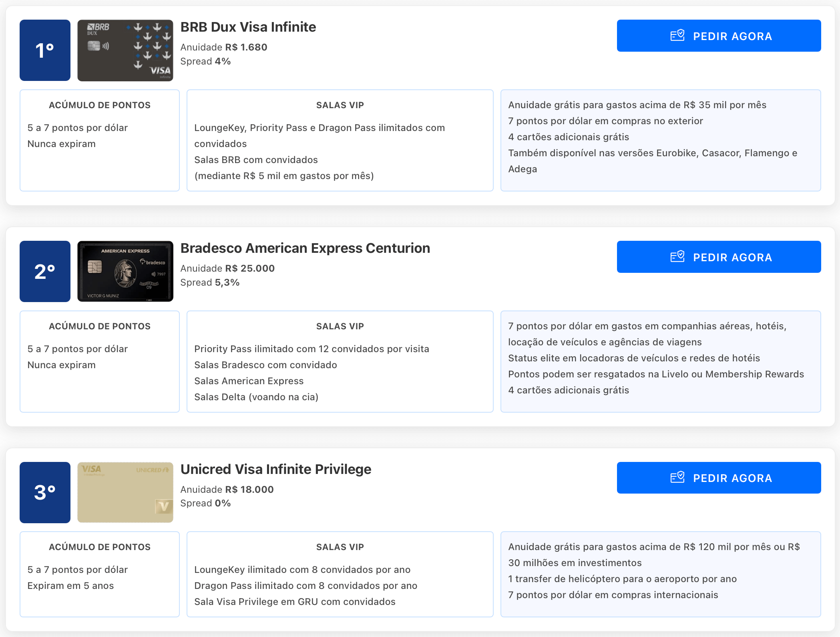Click PEDIR AGORA for Bradesco American Express Centurion

pos(719,257)
